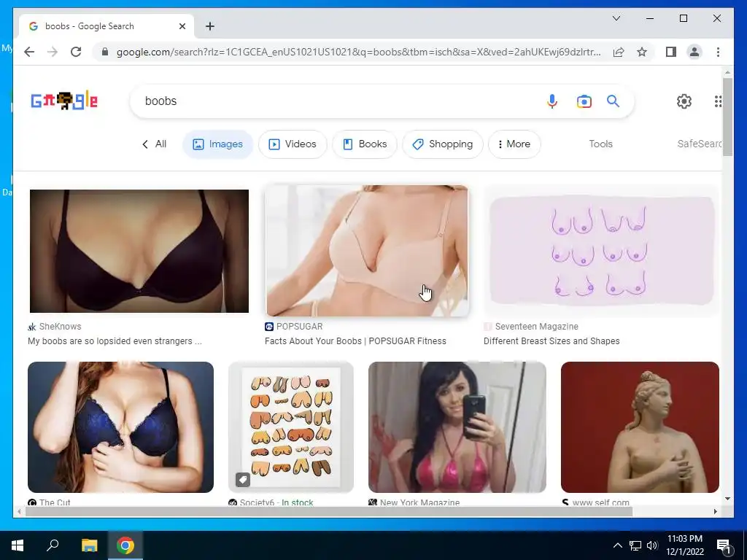The image size is (747, 560).
Task: Open 'My boobs are so lopsided' link
Action: pos(115,341)
